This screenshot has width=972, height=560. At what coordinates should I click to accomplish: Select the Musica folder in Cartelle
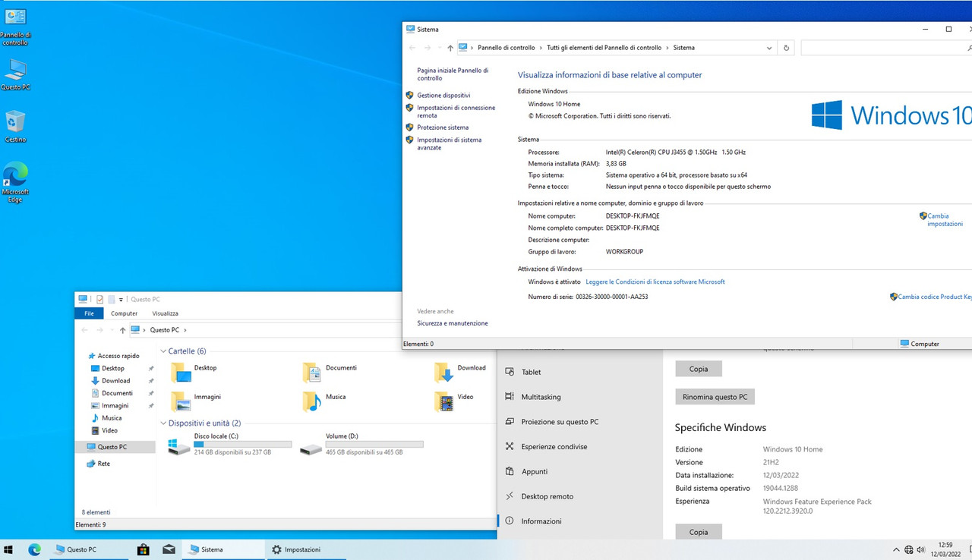[324, 401]
